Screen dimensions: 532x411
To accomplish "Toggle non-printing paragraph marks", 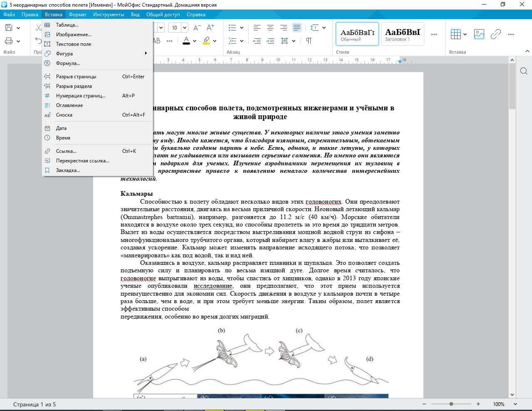I will (309, 41).
